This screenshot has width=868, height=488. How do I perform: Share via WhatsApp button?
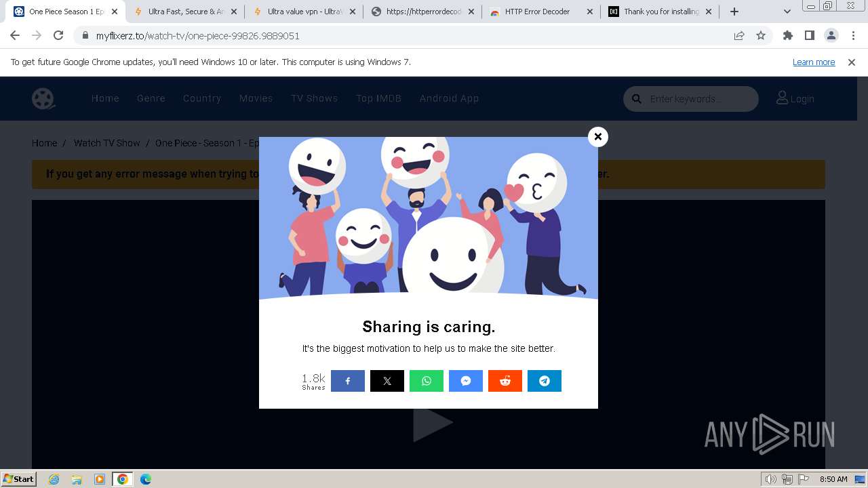427,381
